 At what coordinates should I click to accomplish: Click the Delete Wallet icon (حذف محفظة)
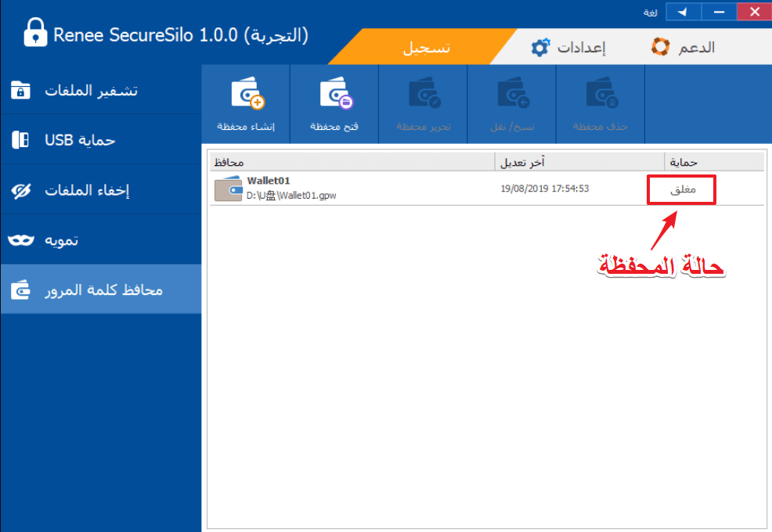(x=601, y=93)
